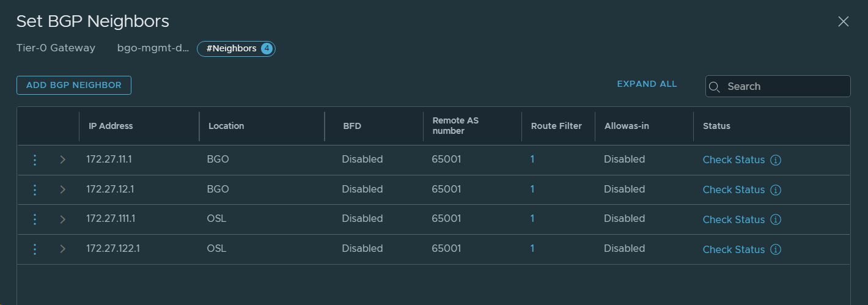868x305 pixels.
Task: Open route filter count for 172.27.12.1
Action: coord(532,189)
